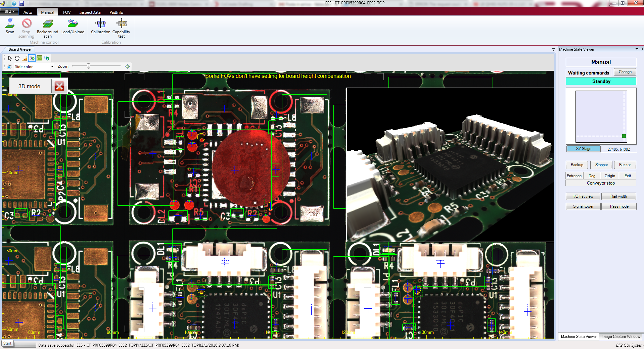The image size is (644, 351).
Task: Switch to the Auto ribbon tab
Action: point(28,12)
